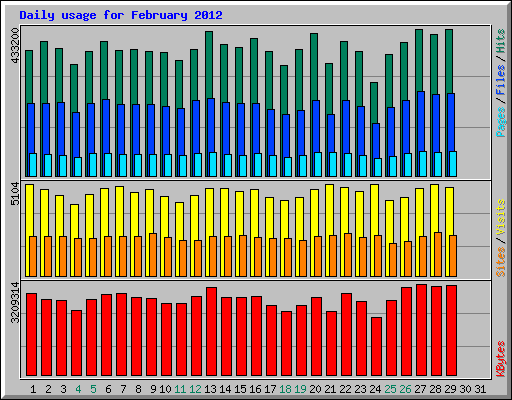Select the orange Sites bar for day 9
512x400 pixels.
[x=153, y=255]
